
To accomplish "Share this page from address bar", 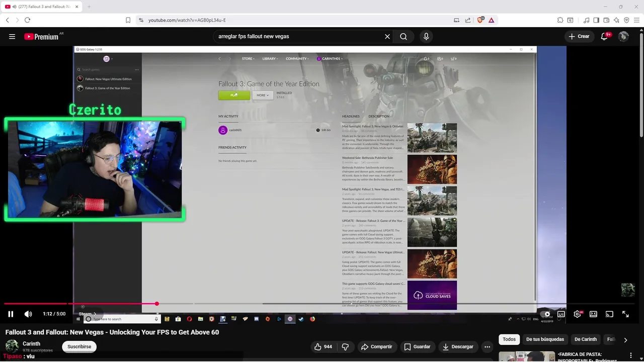I will 468,20.
